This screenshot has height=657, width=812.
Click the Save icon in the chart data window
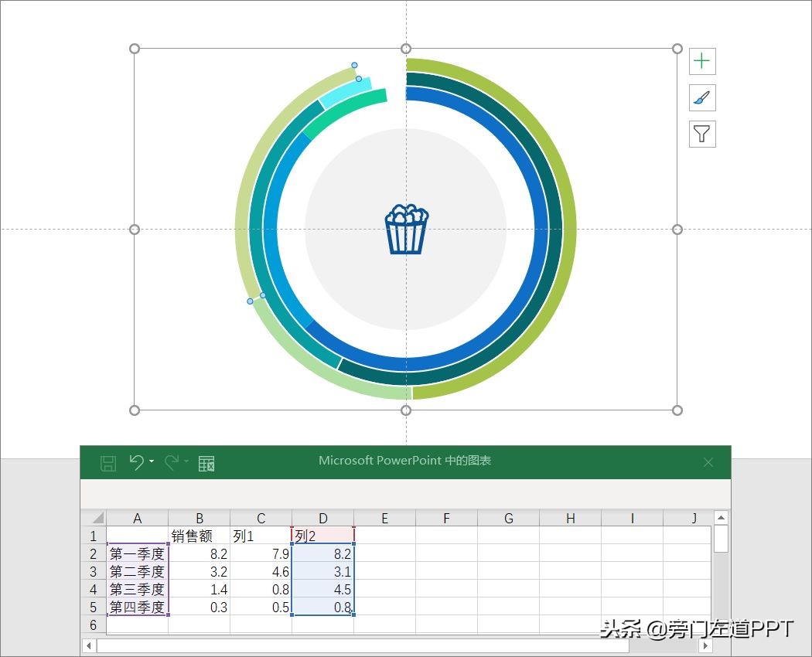click(x=108, y=461)
